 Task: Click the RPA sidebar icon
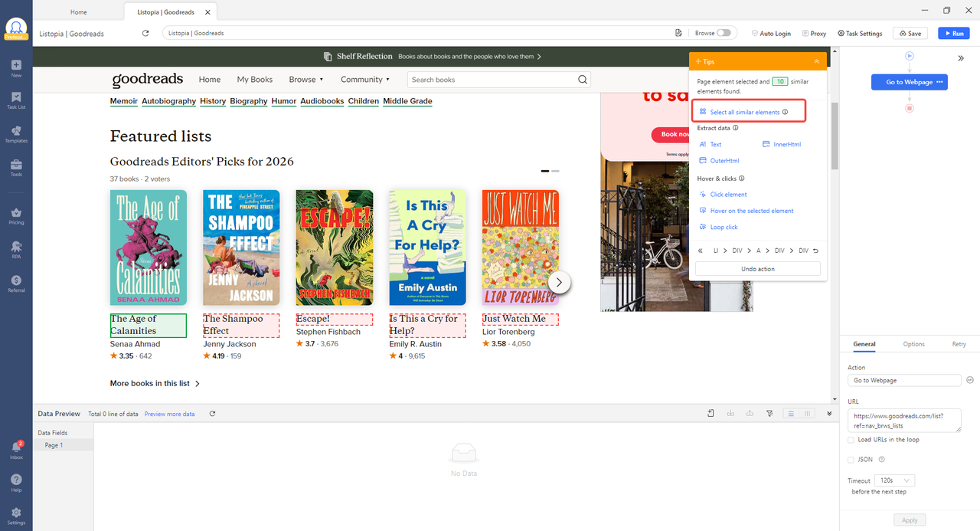coord(16,248)
